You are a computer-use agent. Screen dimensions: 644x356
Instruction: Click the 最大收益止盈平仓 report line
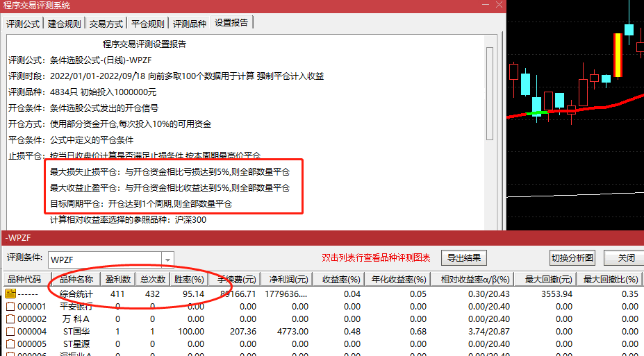(170, 188)
